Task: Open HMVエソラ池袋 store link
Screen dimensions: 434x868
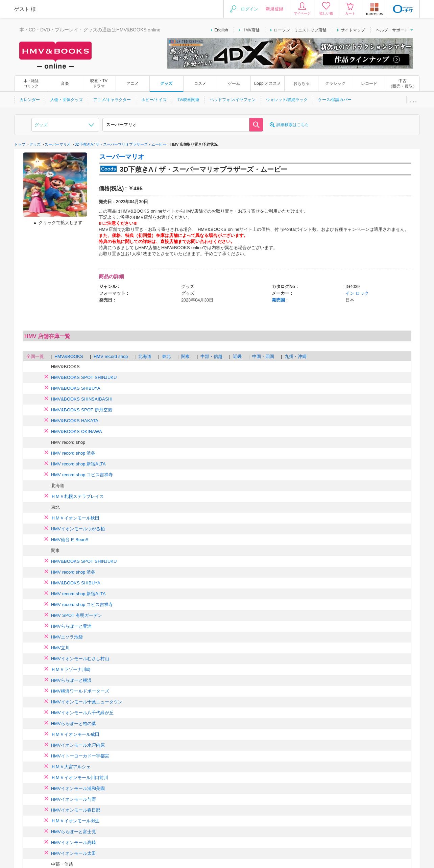Action: pos(67,637)
